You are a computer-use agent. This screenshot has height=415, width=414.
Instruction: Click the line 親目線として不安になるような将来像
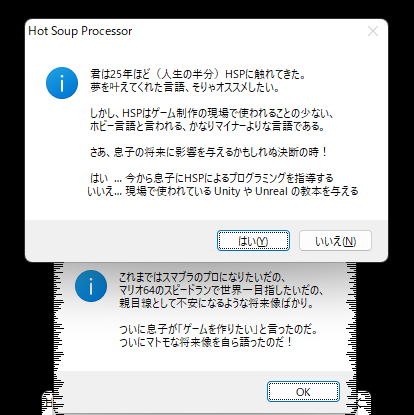point(216,303)
